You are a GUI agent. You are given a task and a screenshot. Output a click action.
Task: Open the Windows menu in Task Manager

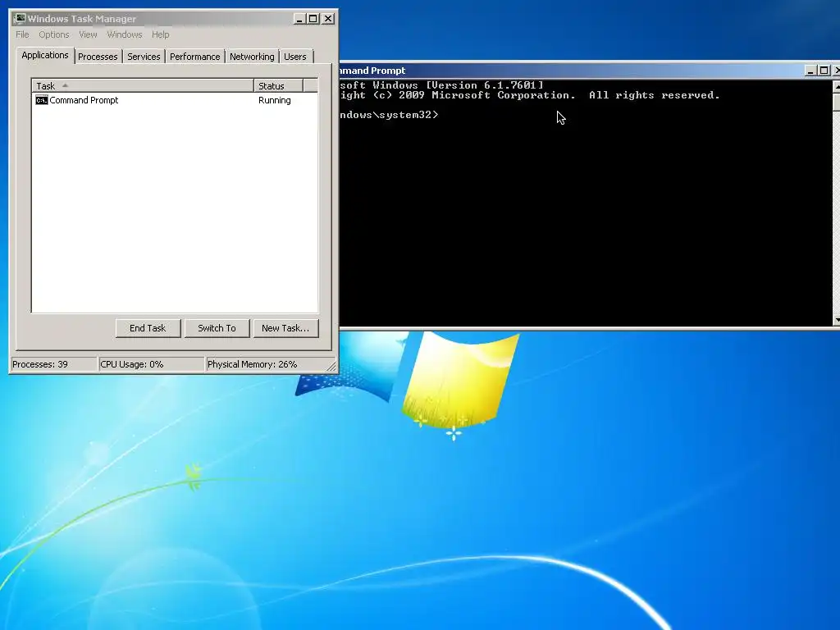click(125, 34)
